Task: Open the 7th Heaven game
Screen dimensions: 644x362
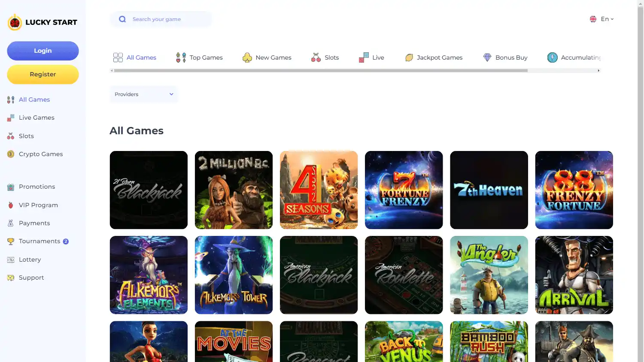Action: coord(489,190)
